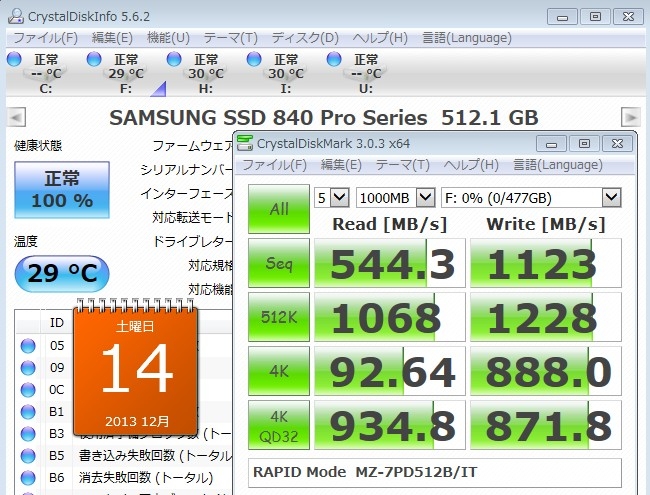This screenshot has width=650, height=495.
Task: Click 512K write result 1228
Action: 546,317
